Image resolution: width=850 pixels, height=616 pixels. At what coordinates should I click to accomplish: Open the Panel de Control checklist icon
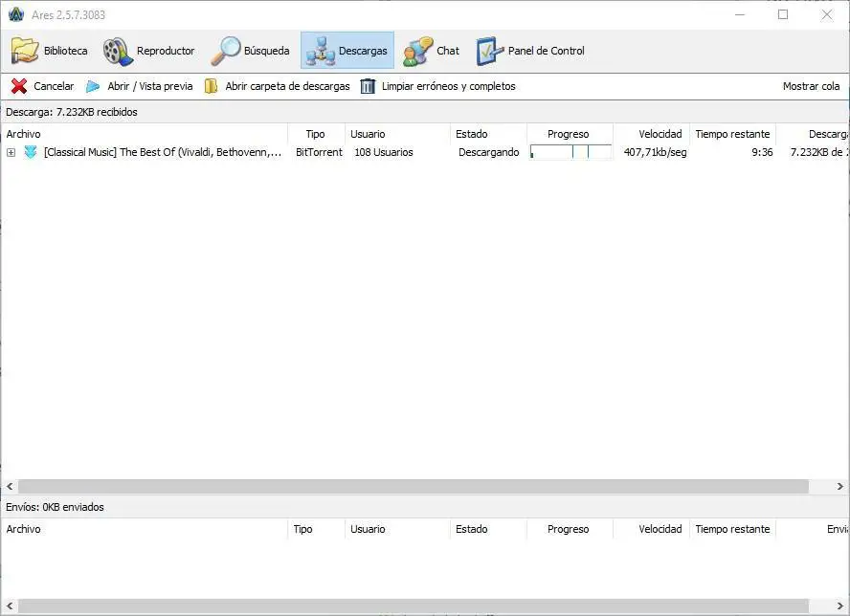pyautogui.click(x=489, y=51)
